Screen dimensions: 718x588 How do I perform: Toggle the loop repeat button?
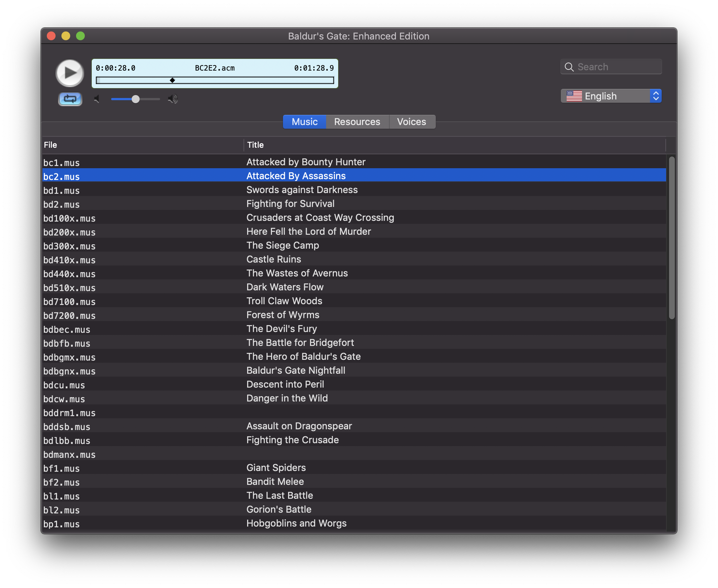(x=70, y=99)
